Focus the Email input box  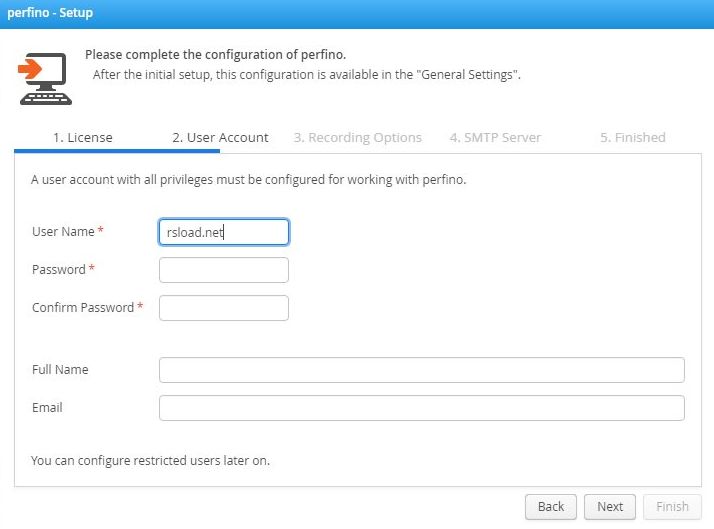click(421, 408)
